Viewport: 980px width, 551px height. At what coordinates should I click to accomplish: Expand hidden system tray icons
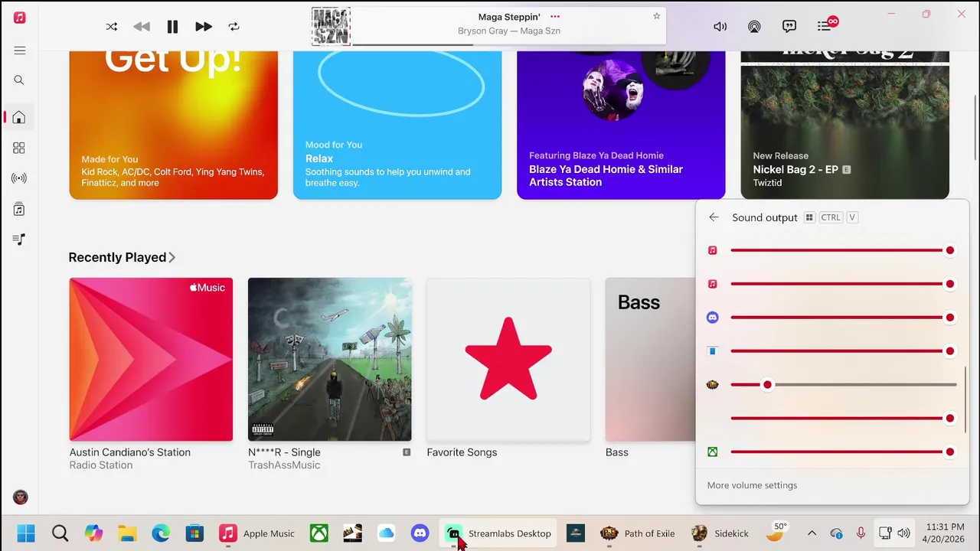812,533
